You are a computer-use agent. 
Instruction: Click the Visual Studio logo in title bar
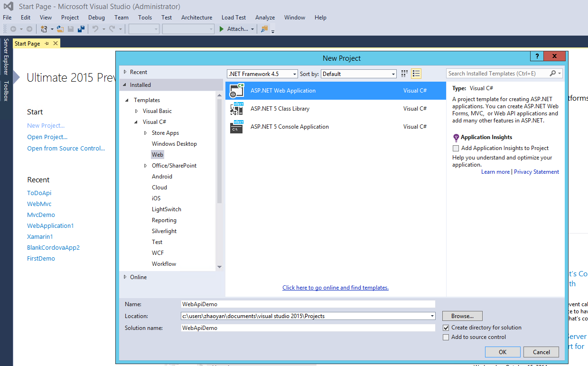(x=9, y=7)
